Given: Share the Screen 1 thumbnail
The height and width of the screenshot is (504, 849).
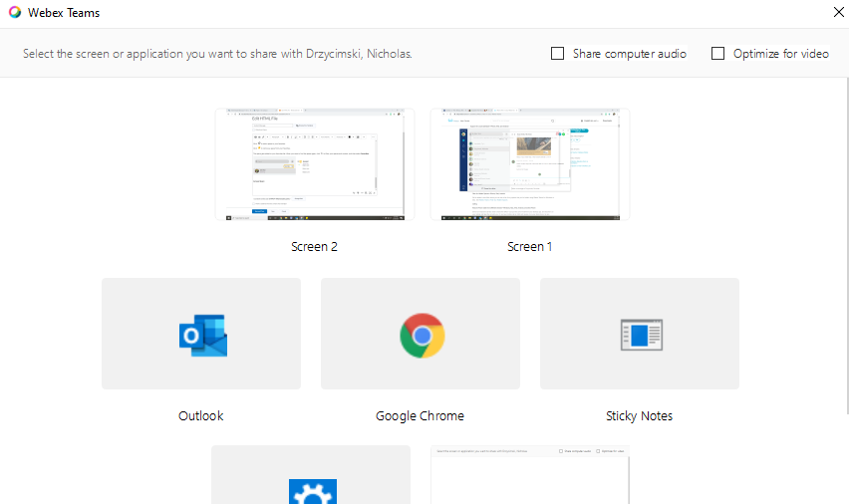Looking at the screenshot, I should coord(529,164).
